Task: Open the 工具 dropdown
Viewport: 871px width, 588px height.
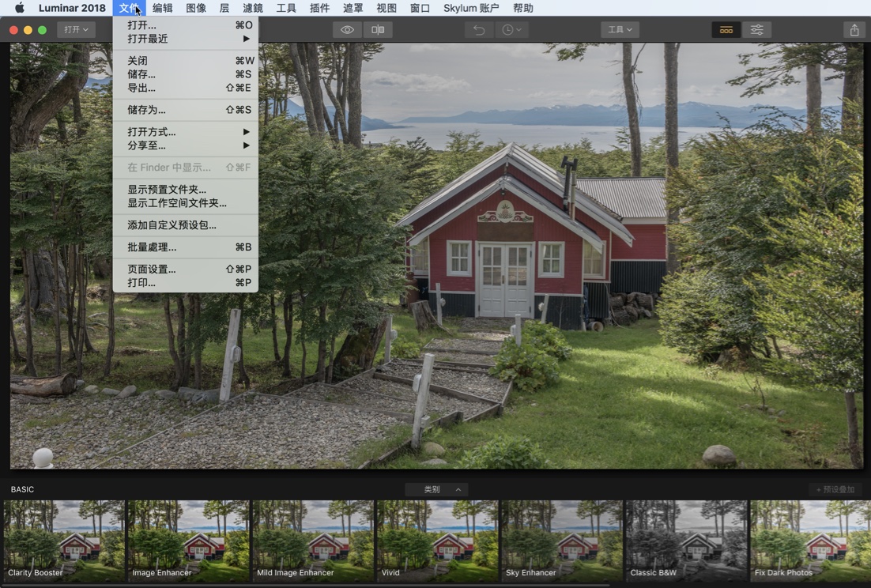Action: point(620,29)
